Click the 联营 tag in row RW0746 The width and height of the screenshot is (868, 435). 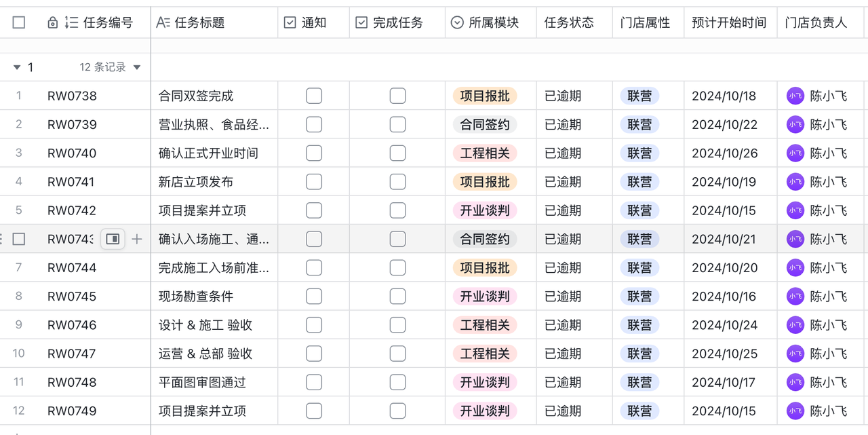pos(639,325)
